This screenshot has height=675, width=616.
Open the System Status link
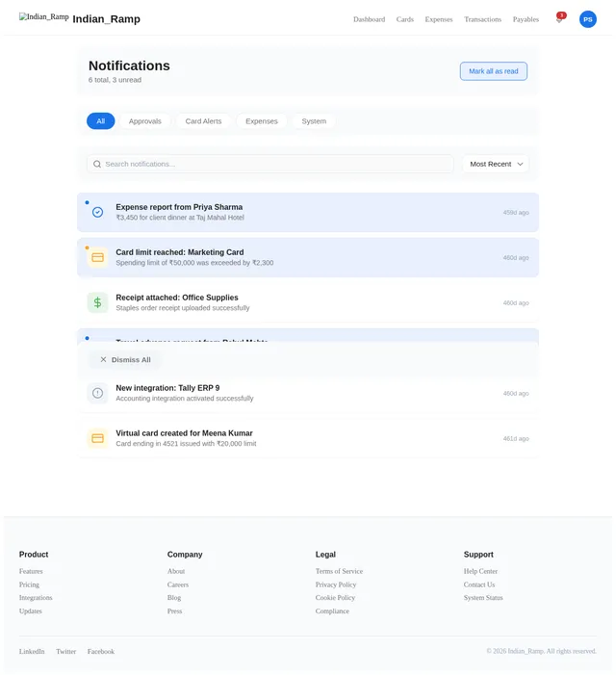click(x=483, y=598)
